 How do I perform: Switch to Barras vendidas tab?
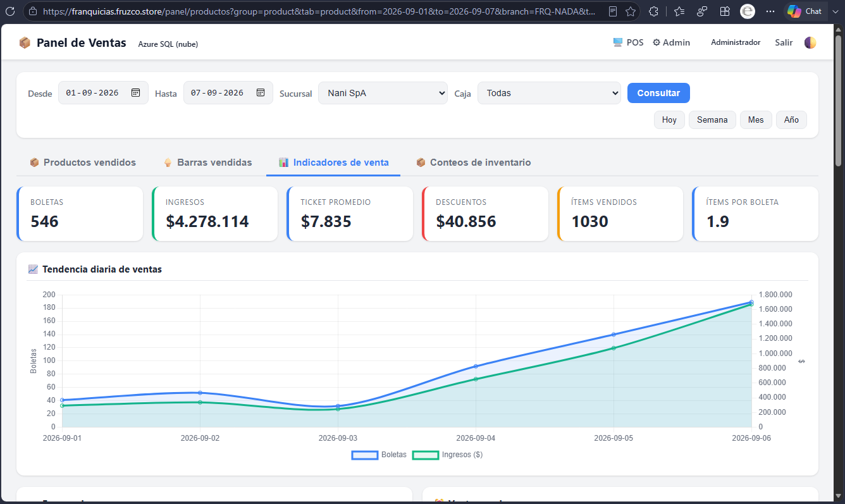207,163
